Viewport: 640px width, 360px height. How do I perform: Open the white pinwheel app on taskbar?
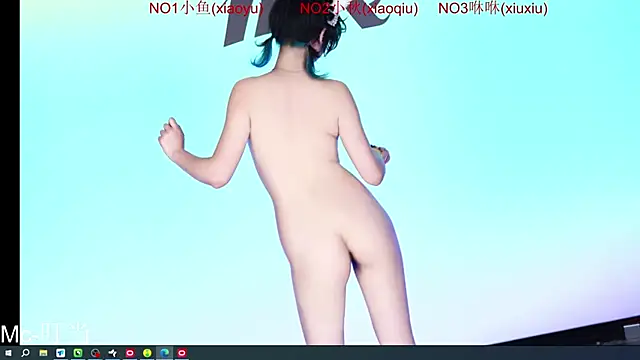click(113, 353)
